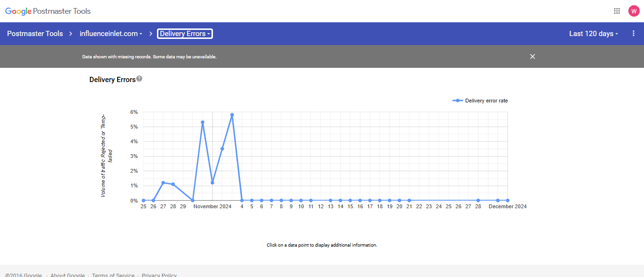Open the Delivery Errors dashboard dropdown
The image size is (644, 277).
185,34
